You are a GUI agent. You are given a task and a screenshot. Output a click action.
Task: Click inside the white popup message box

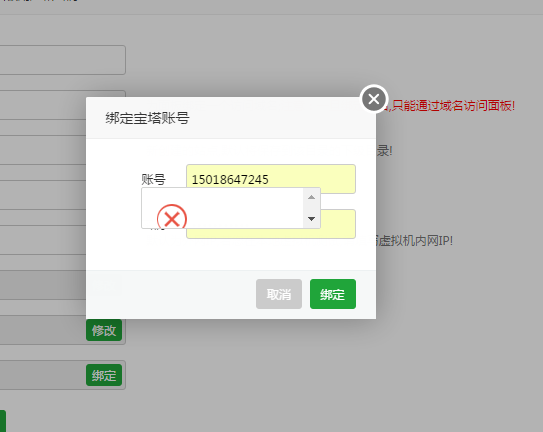tap(222, 208)
